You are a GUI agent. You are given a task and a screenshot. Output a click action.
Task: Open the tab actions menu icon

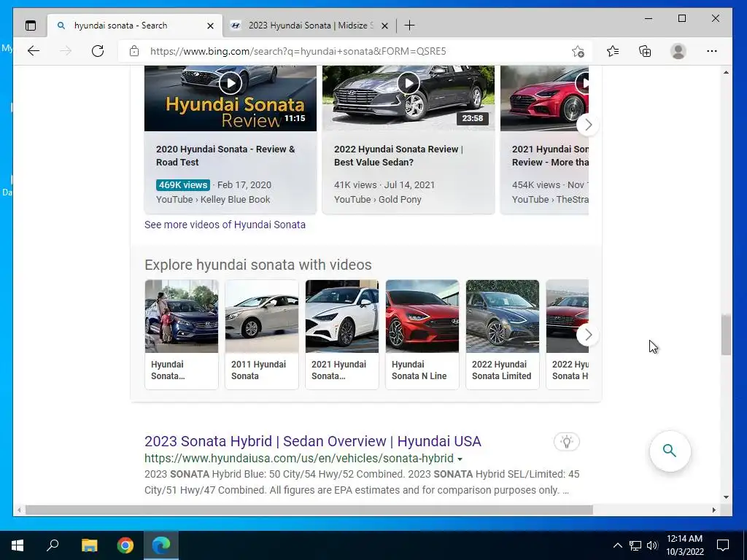31,26
